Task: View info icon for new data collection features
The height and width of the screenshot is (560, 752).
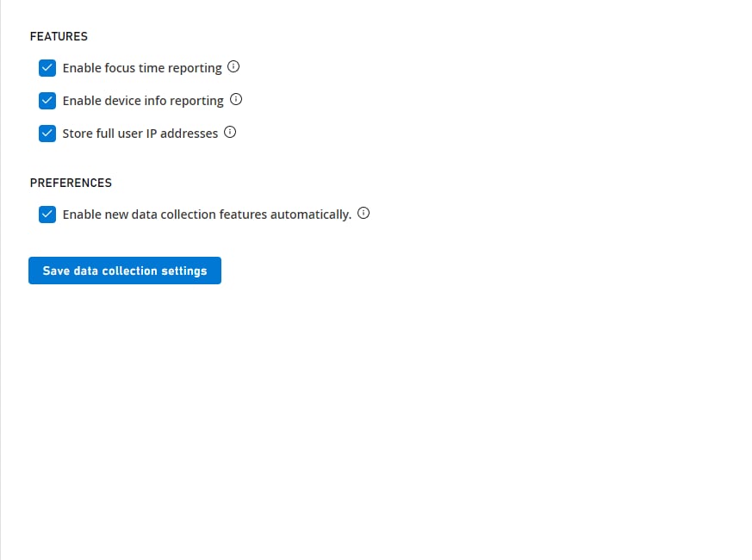Action: tap(364, 213)
